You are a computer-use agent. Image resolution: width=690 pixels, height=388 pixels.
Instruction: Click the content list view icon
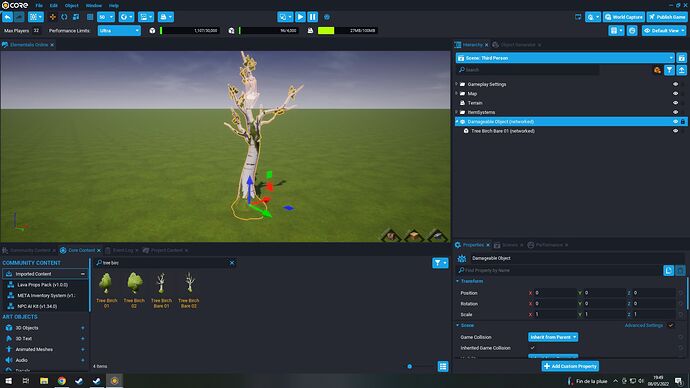pos(443,366)
